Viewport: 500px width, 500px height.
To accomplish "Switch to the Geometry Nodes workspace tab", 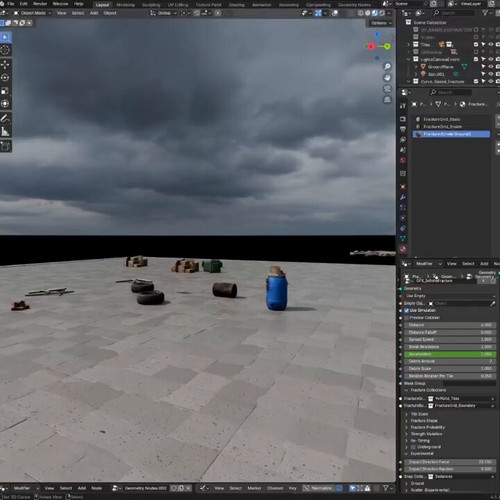I will pyautogui.click(x=354, y=5).
